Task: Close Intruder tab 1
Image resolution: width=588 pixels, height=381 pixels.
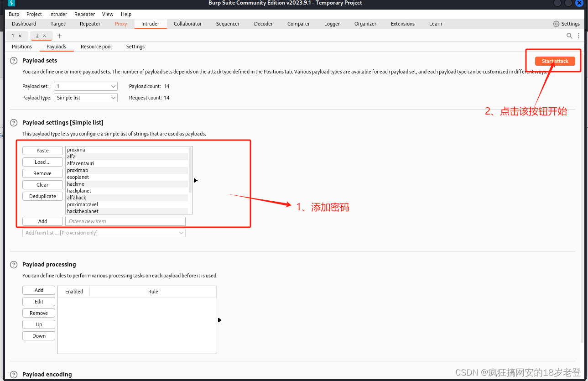Action: pos(20,36)
